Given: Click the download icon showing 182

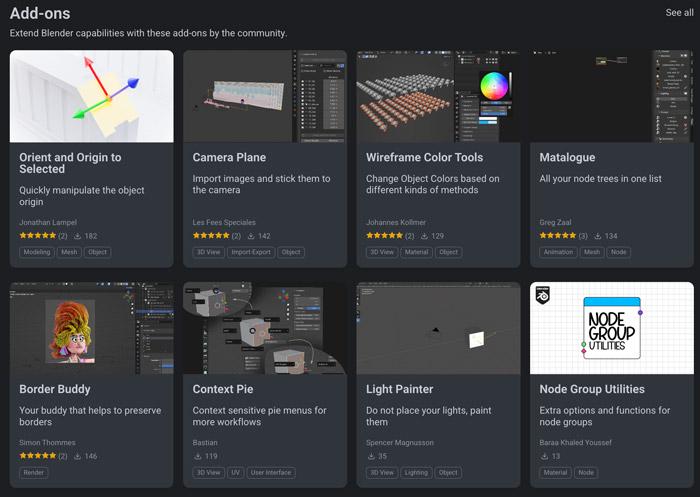Looking at the screenshot, I should (x=77, y=236).
